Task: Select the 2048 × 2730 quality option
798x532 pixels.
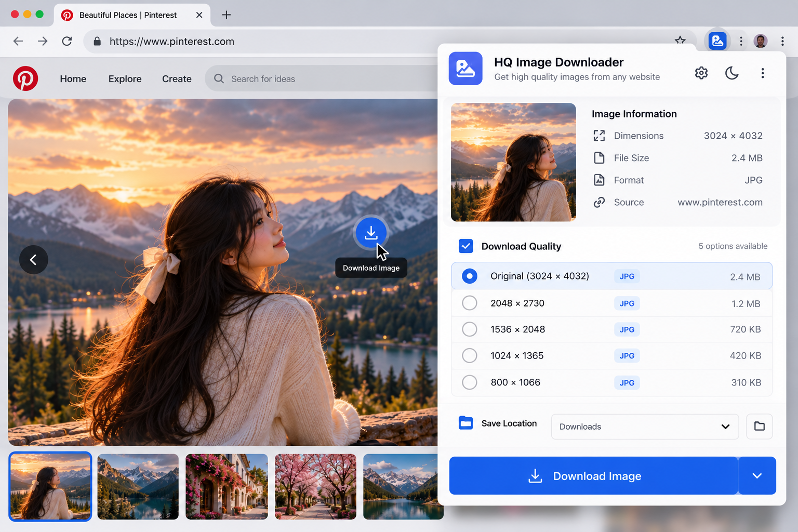Action: tap(611, 303)
